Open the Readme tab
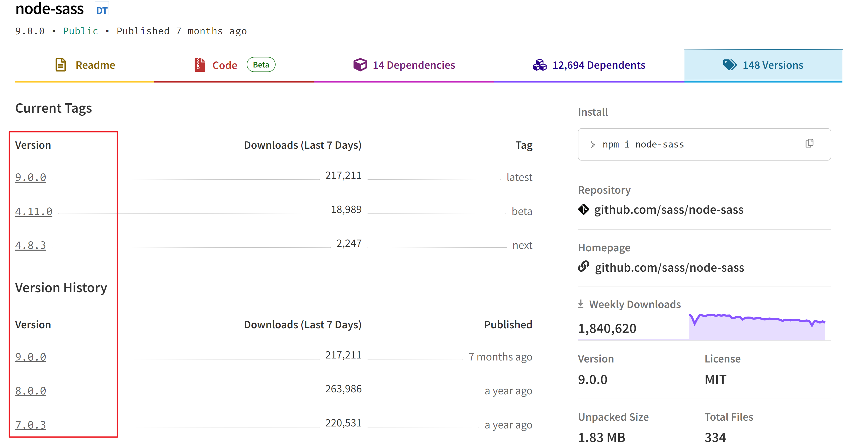 84,65
